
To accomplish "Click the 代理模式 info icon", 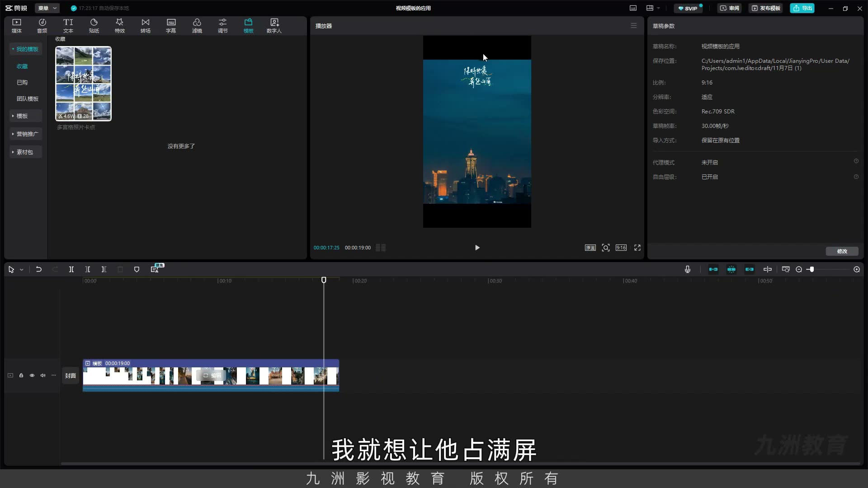I will click(x=856, y=161).
